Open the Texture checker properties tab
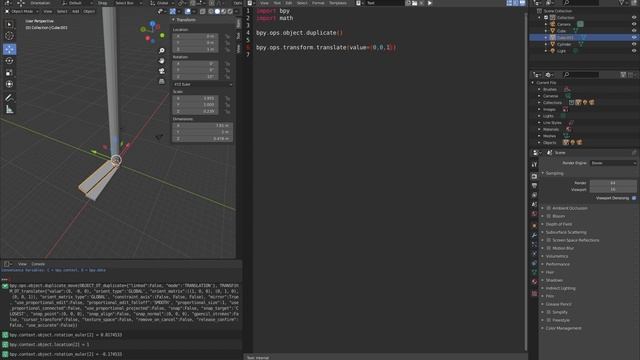The width and height of the screenshot is (640, 360). click(x=534, y=293)
